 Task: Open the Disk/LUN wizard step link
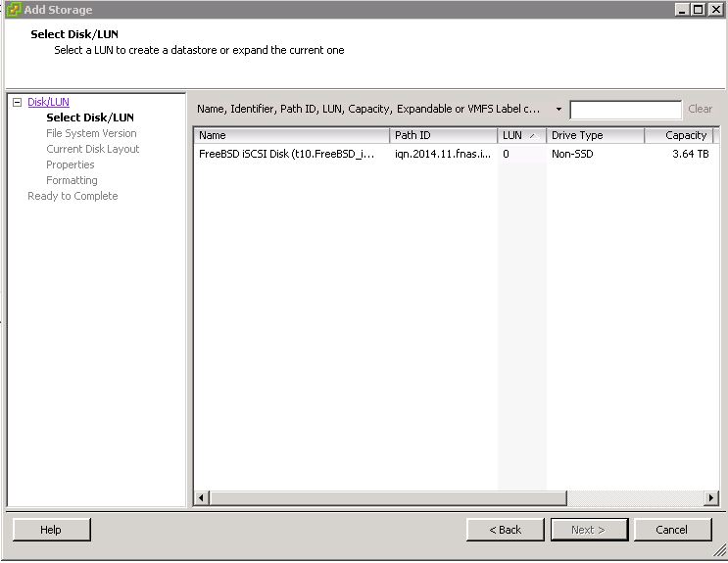click(x=48, y=102)
